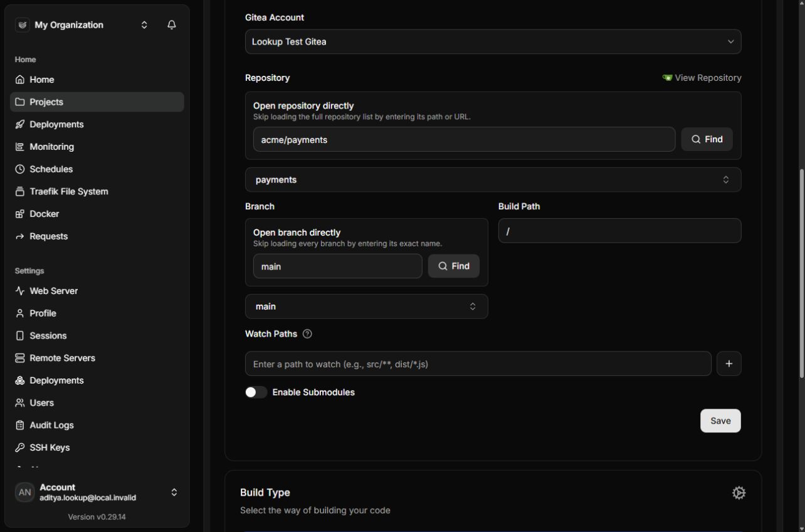Open Remote Servers settings

[x=97, y=358]
